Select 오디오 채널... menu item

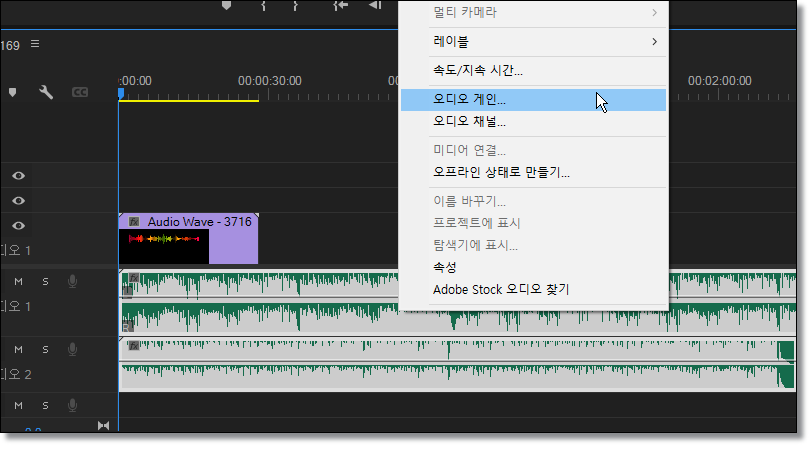click(533, 122)
